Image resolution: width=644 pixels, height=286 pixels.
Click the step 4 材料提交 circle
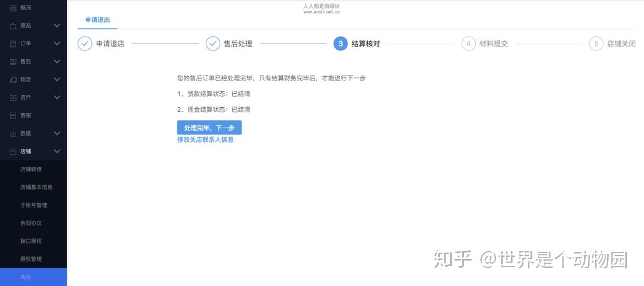click(x=468, y=44)
